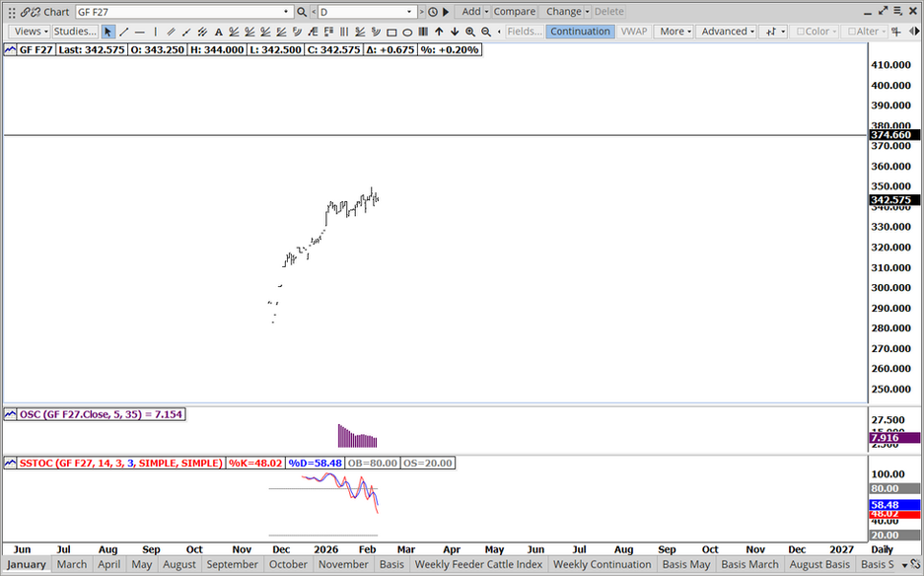
Task: Switch to the August Basis tab
Action: pos(819,565)
